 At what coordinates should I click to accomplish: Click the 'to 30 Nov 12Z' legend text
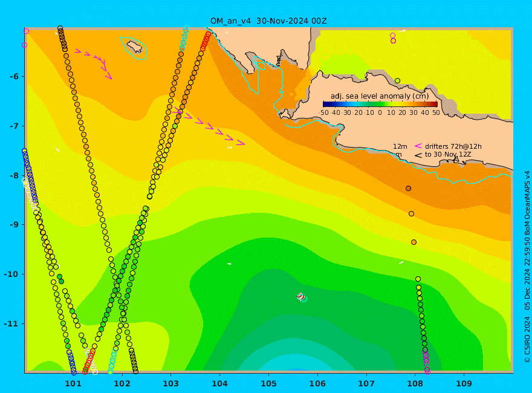448,154
